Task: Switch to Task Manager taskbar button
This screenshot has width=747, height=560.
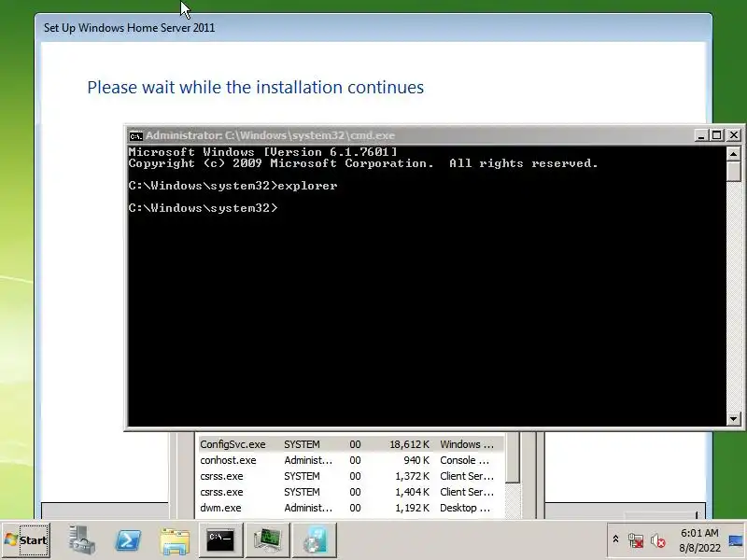Action: (267, 540)
